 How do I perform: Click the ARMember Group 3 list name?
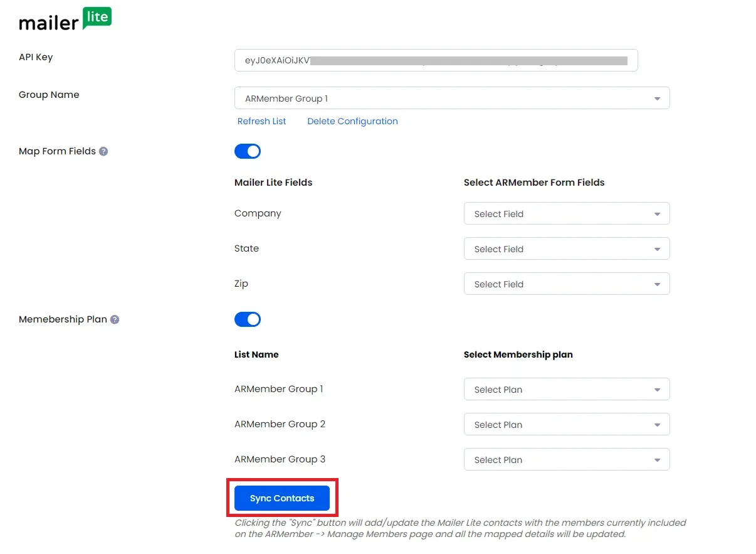pos(280,459)
